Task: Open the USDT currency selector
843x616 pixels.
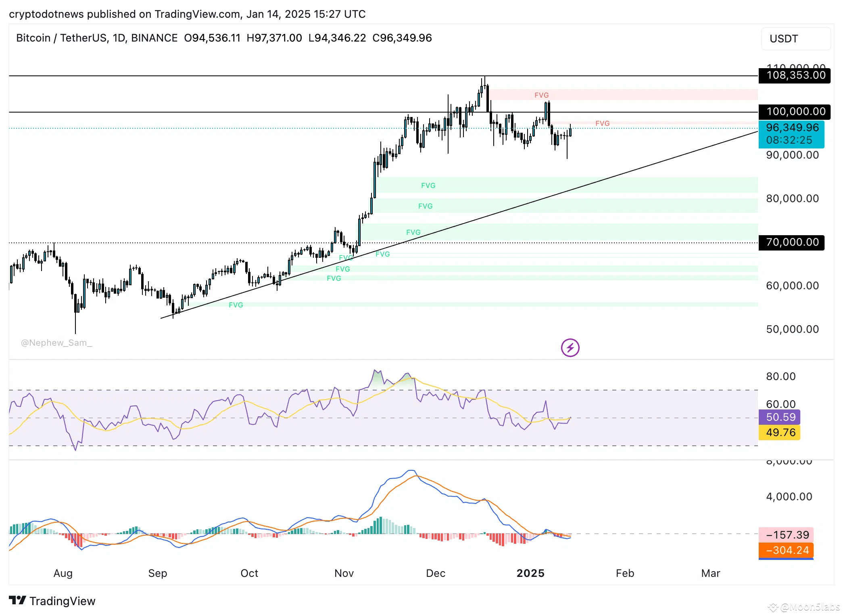Action: [x=795, y=38]
